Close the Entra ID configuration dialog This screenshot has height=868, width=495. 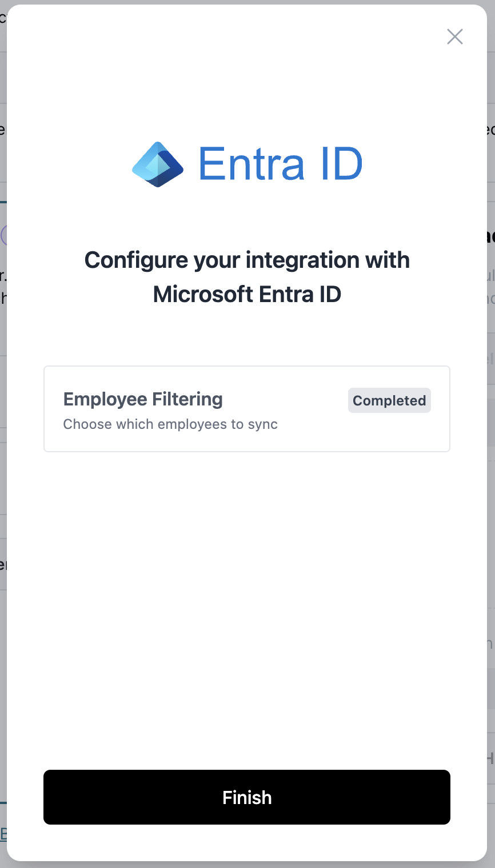click(x=454, y=37)
